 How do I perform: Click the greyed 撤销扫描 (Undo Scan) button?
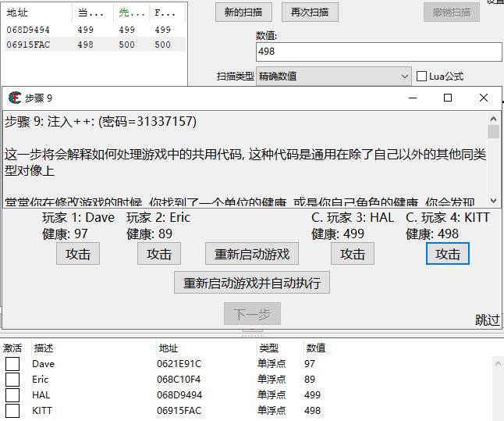pos(451,12)
